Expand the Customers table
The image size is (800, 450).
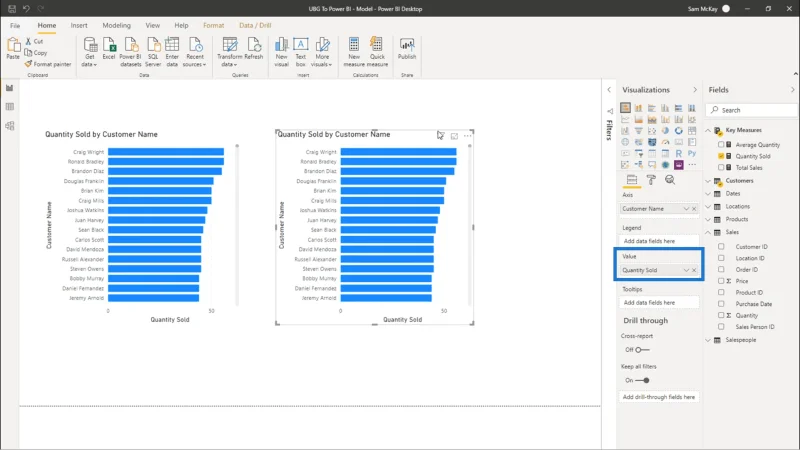tap(708, 181)
